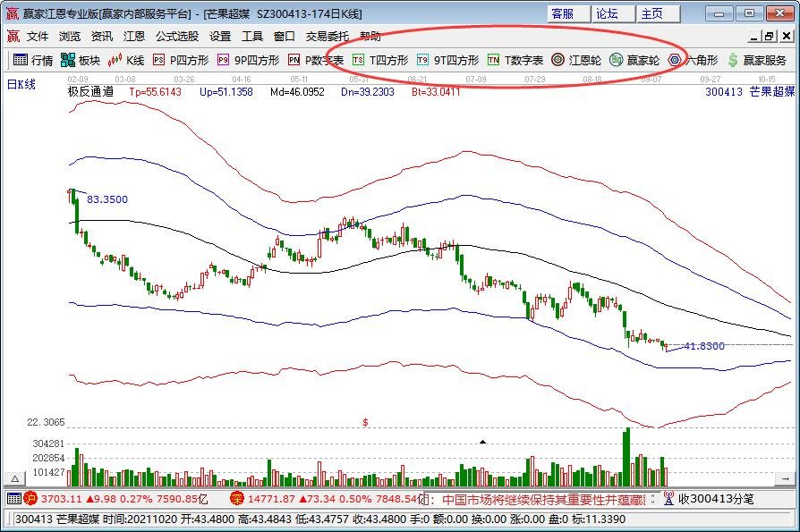The width and height of the screenshot is (800, 532).
Task: Open the 工具 menu
Action: [x=252, y=36]
